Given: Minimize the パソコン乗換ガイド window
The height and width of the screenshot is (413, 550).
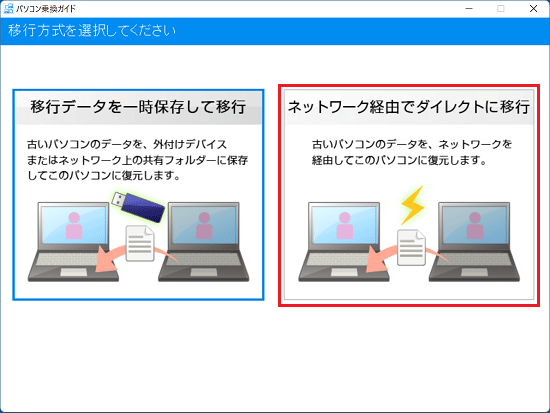Looking at the screenshot, I should click(x=469, y=8).
